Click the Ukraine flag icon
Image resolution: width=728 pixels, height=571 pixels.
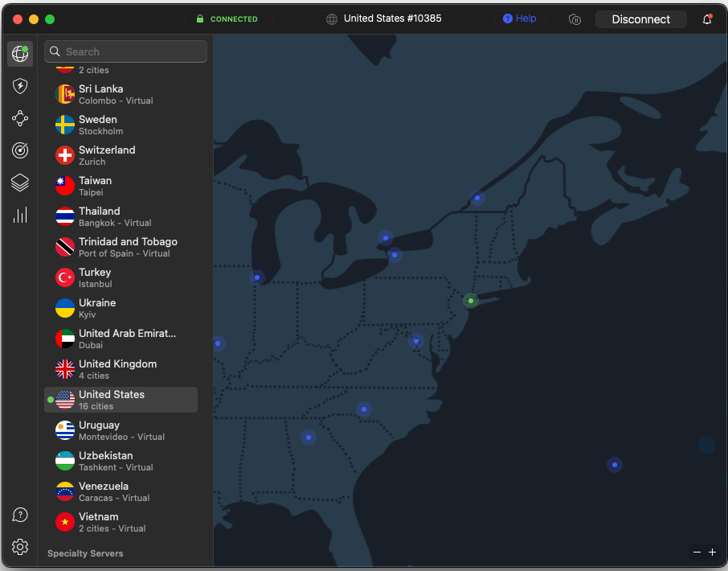pos(65,308)
